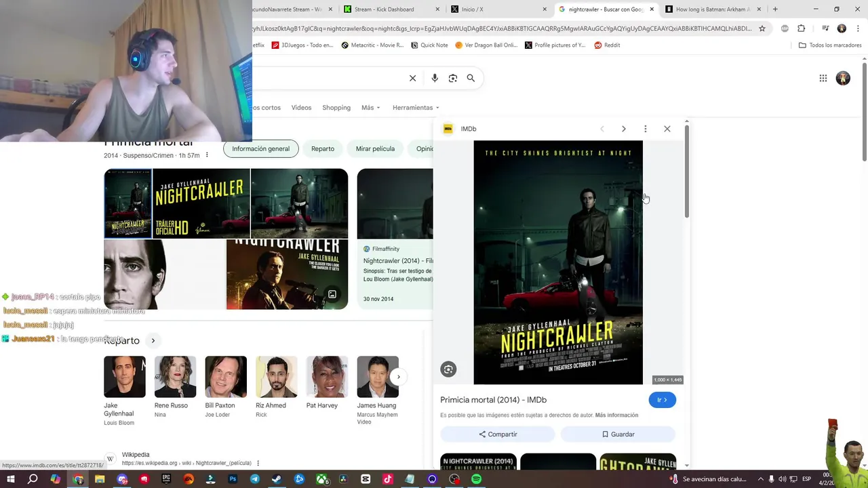Close the Inicio / X tab

coord(545,9)
